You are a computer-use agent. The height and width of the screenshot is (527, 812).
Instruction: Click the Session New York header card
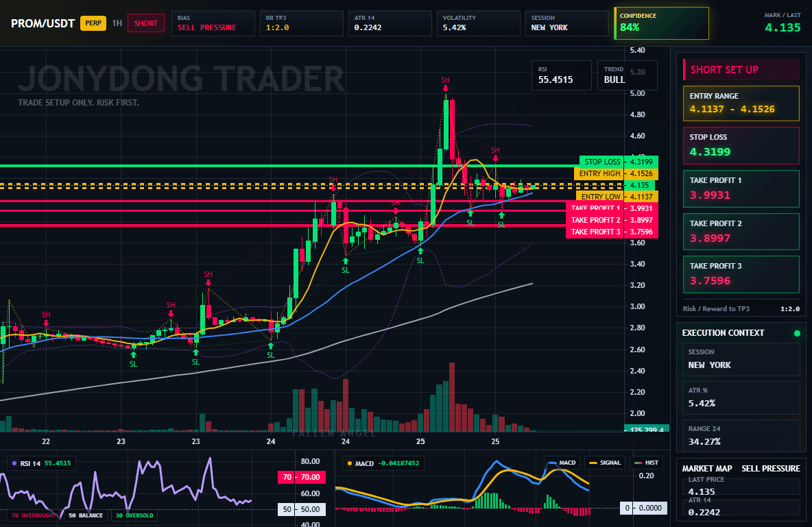coord(567,23)
